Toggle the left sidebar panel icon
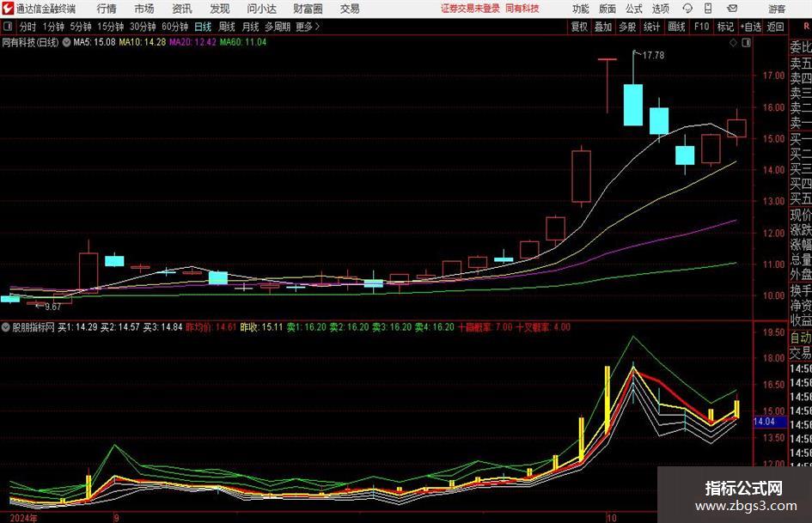Screen dimensions: 812x523 pos(7,27)
